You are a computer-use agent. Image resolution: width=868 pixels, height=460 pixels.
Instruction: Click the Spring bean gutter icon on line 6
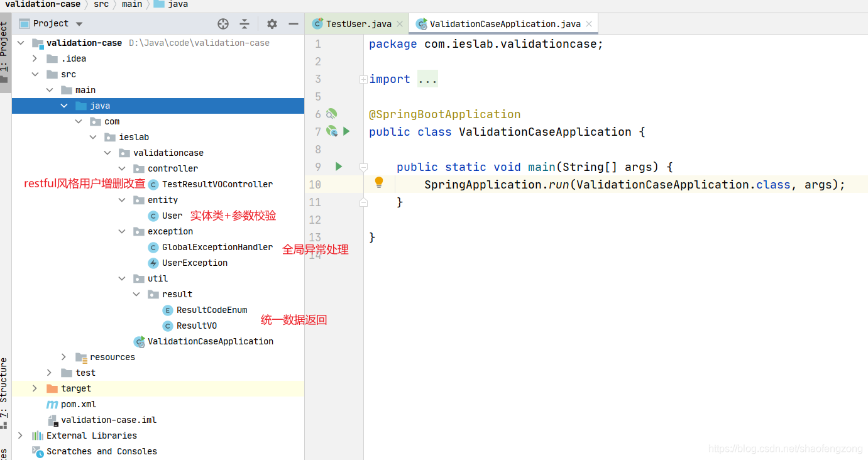331,114
